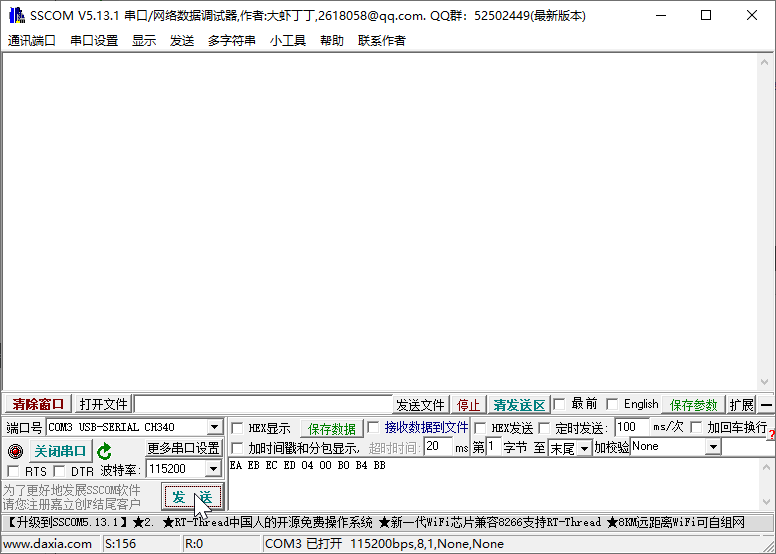Open the 发送 menu
This screenshot has width=776, height=554.
[182, 41]
